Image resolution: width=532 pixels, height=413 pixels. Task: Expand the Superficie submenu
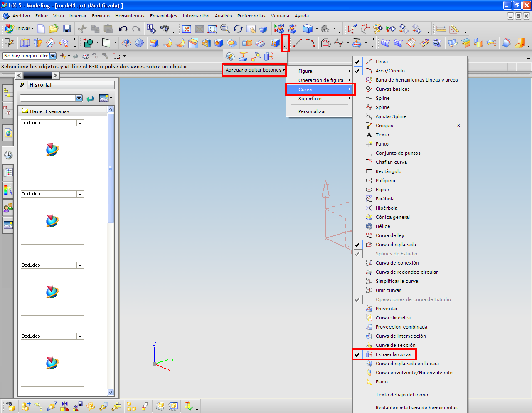click(320, 99)
